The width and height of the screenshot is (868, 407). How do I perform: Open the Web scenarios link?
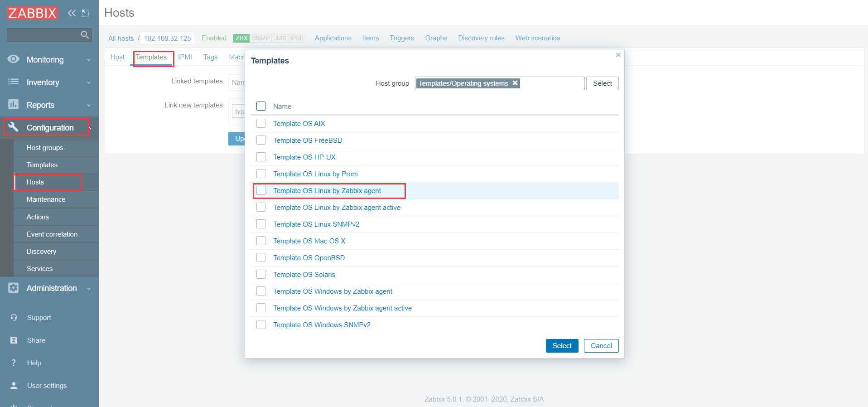[x=537, y=38]
